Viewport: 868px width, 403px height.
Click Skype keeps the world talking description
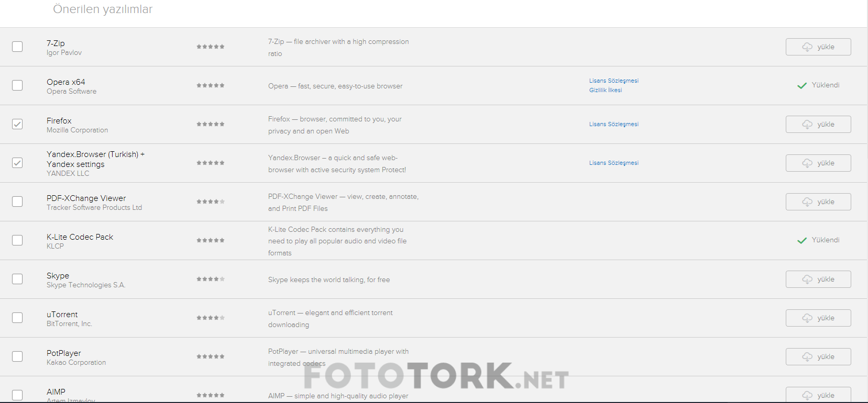[329, 280]
